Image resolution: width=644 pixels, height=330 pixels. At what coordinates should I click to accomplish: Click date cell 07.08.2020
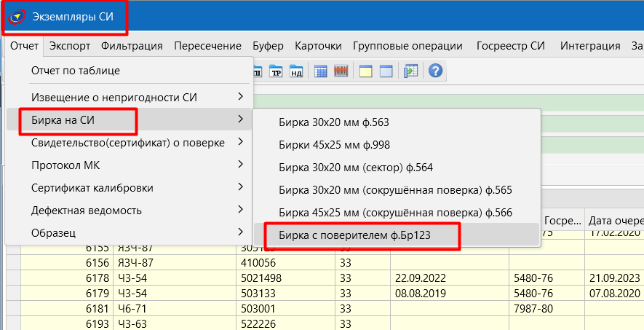[x=615, y=294]
